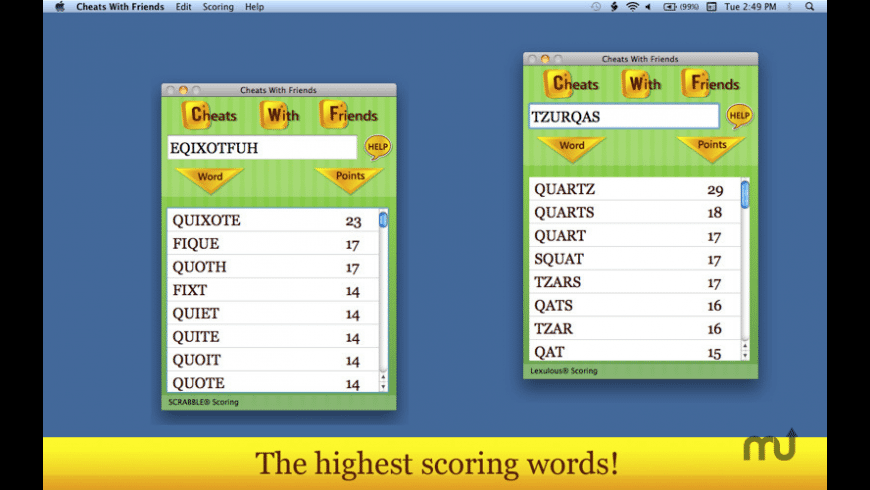Select the QATS row
Viewport: 870px width, 490px height.
point(635,306)
